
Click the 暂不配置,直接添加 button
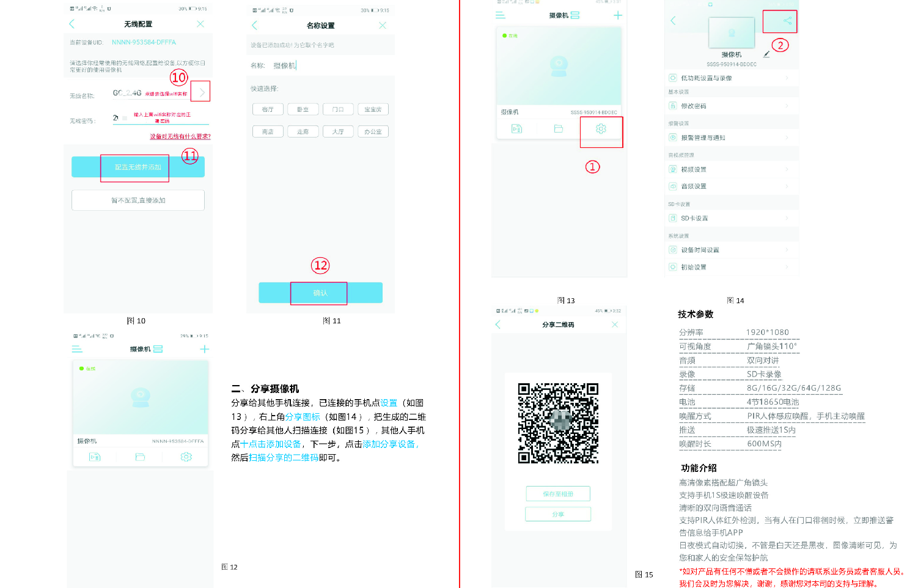point(138,200)
